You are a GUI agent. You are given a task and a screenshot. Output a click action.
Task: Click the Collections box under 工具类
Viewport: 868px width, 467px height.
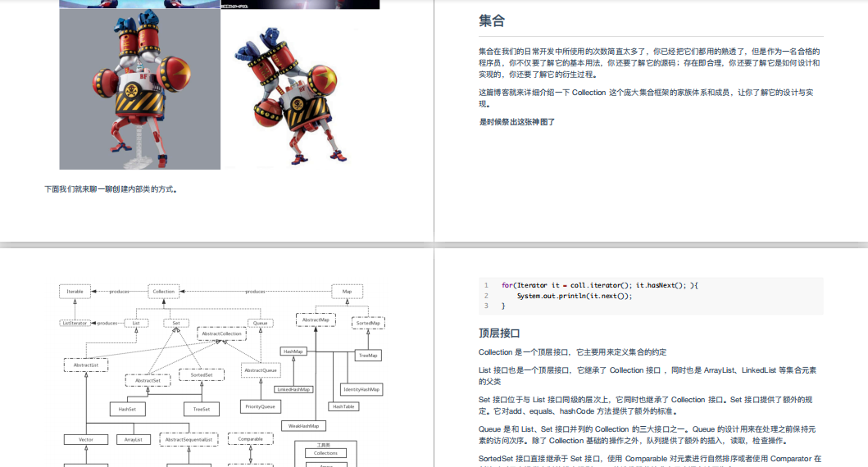point(325,453)
